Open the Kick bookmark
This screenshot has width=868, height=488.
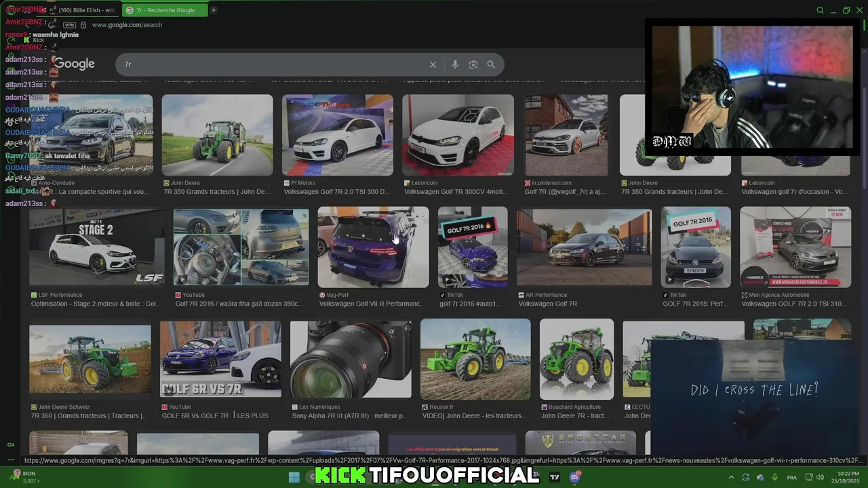(x=34, y=40)
